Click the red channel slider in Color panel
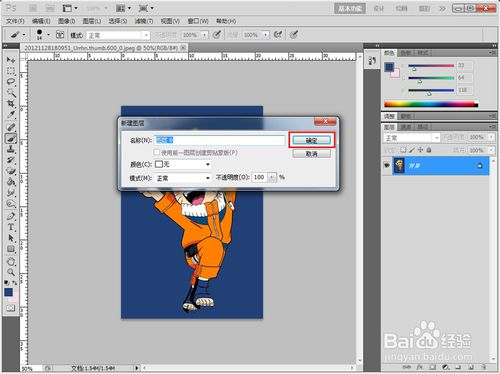 [x=431, y=66]
